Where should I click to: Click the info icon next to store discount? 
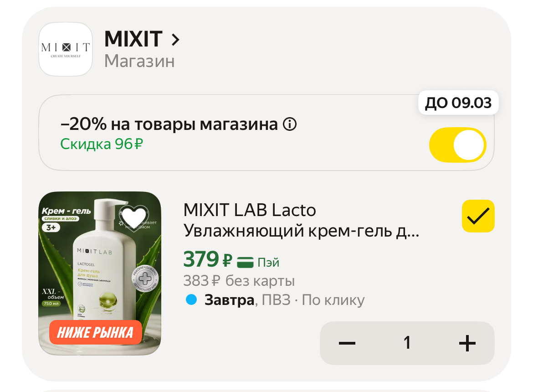[x=290, y=124]
